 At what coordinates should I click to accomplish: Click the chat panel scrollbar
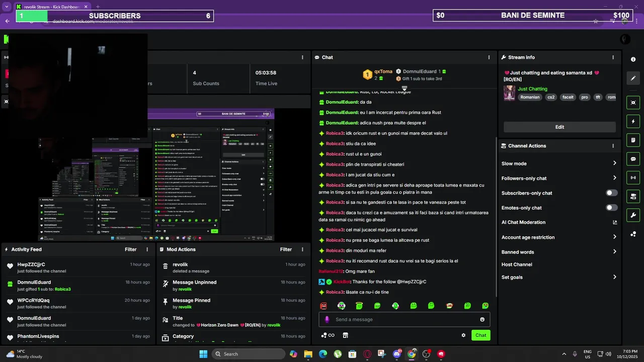[496, 216]
